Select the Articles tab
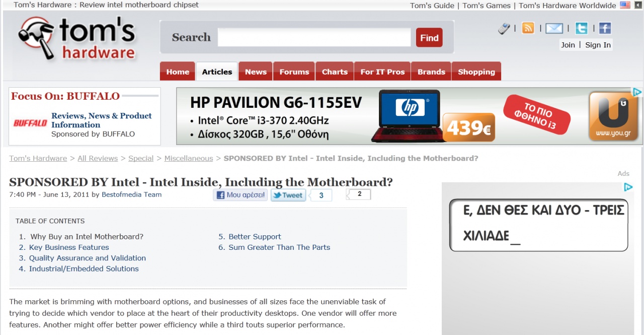 click(217, 72)
